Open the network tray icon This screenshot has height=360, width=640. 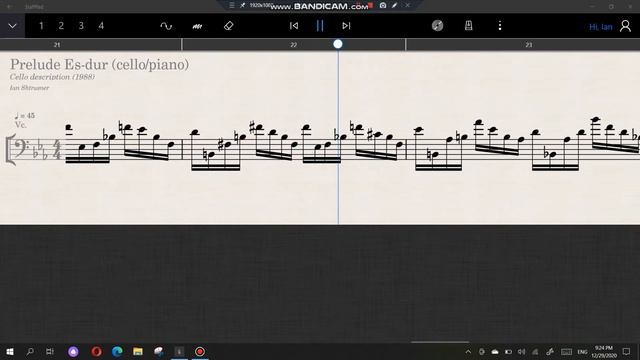pos(535,352)
